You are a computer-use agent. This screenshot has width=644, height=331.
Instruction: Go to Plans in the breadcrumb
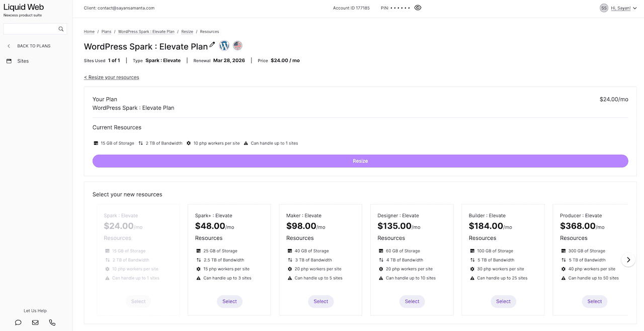click(x=106, y=31)
